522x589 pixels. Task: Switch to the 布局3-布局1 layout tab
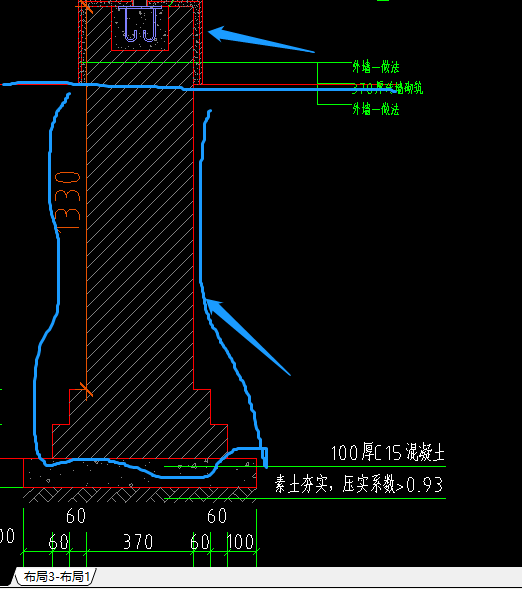(x=56, y=577)
